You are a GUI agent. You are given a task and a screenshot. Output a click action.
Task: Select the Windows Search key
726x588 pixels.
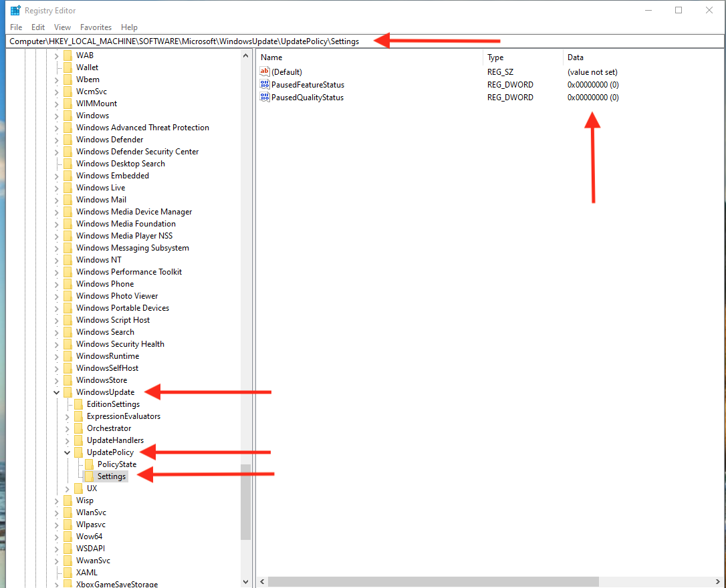[105, 332]
